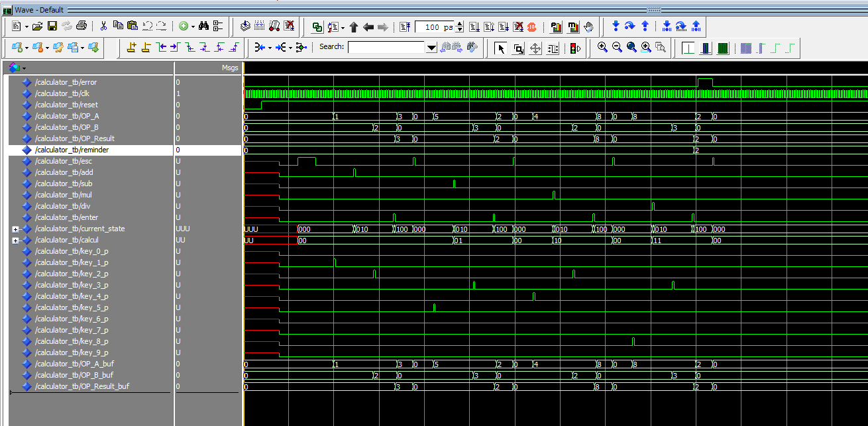Screen dimensions: 868x426
Task: Select the /calculator_tb/OP_Result signal
Action: tap(74, 138)
